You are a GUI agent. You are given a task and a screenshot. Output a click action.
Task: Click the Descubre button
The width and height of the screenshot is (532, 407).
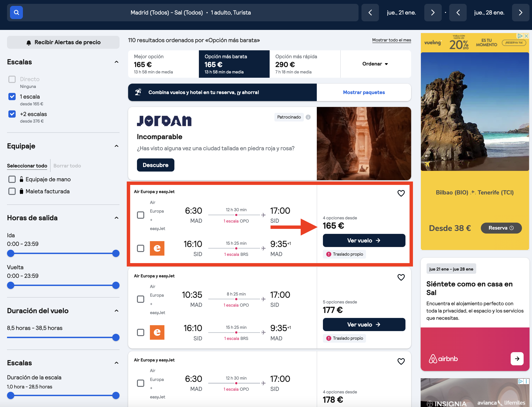click(x=156, y=165)
